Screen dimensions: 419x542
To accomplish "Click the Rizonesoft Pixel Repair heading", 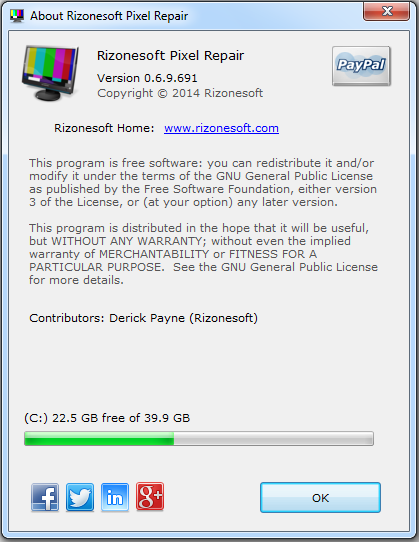I will pos(170,56).
